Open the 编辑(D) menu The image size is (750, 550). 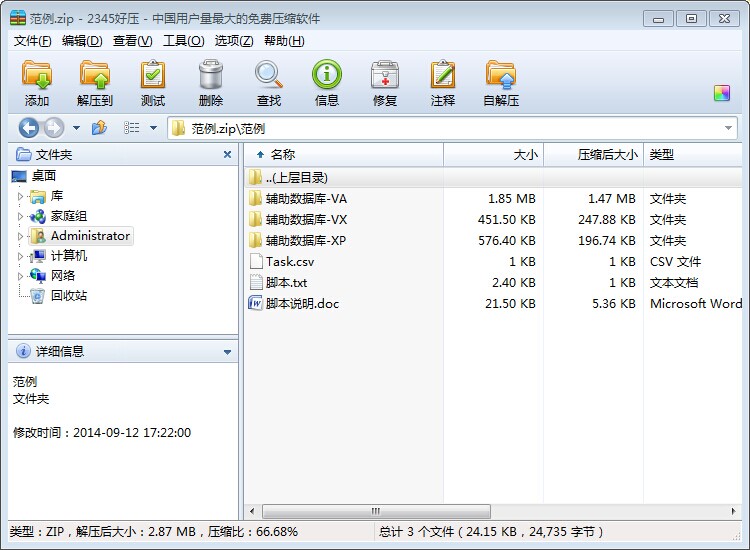coord(82,41)
